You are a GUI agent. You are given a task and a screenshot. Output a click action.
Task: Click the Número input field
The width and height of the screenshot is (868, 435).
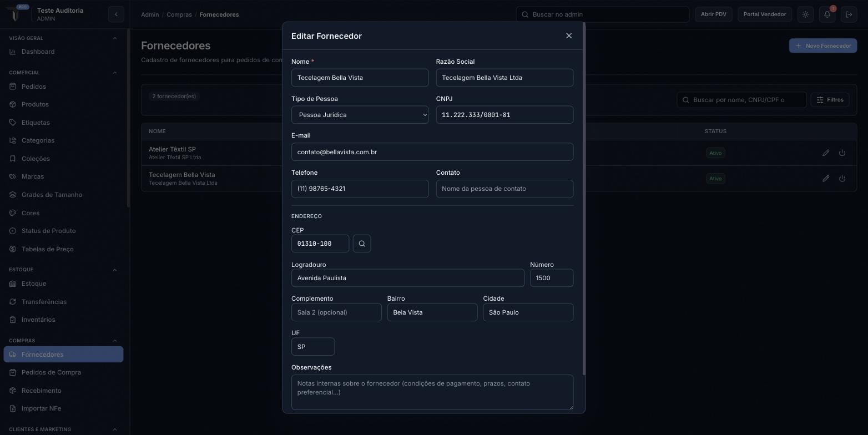tap(552, 278)
